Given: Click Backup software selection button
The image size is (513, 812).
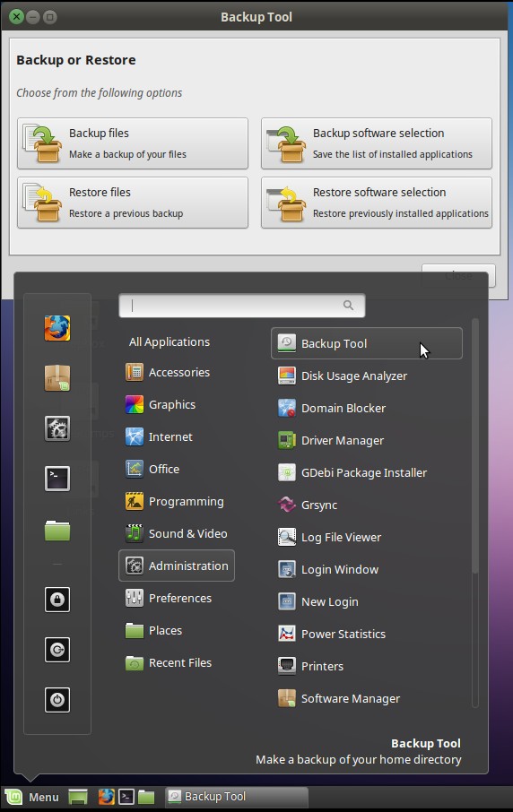Looking at the screenshot, I should pos(377,143).
